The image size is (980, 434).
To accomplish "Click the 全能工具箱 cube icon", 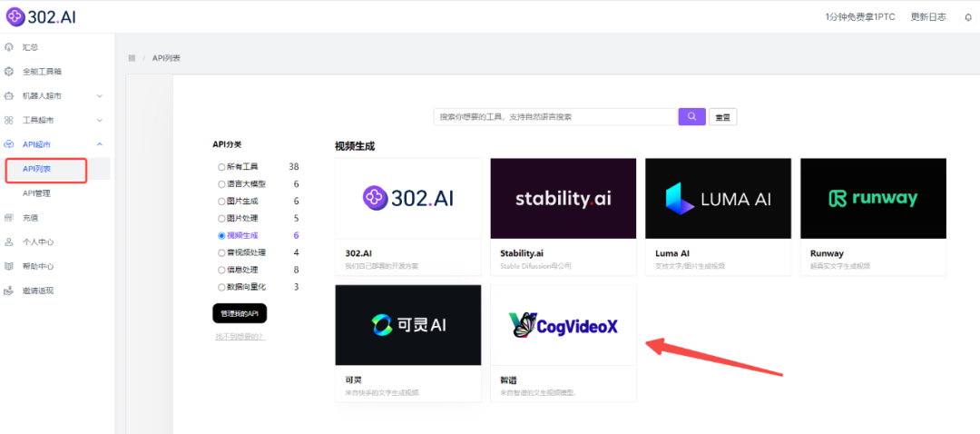I will coord(9,72).
